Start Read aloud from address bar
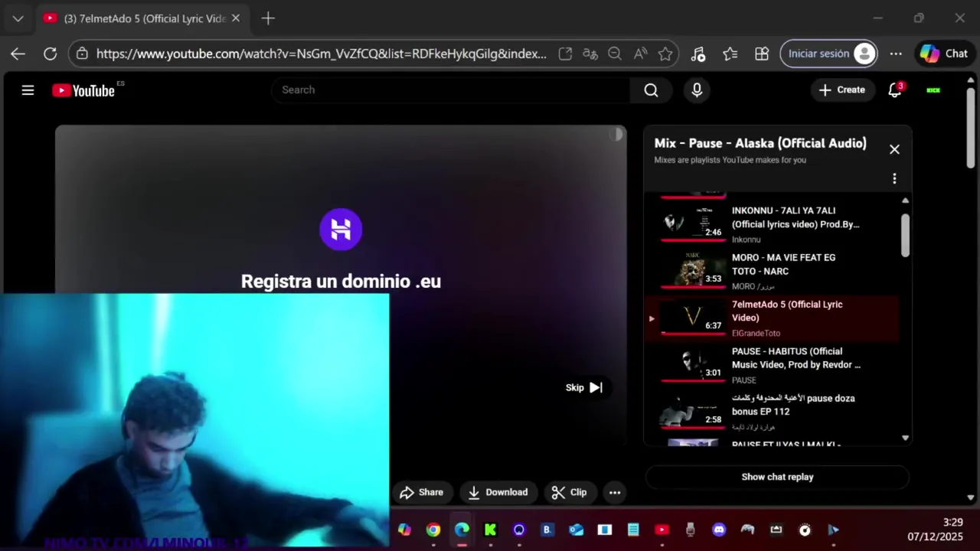This screenshot has height=551, width=980. click(640, 54)
